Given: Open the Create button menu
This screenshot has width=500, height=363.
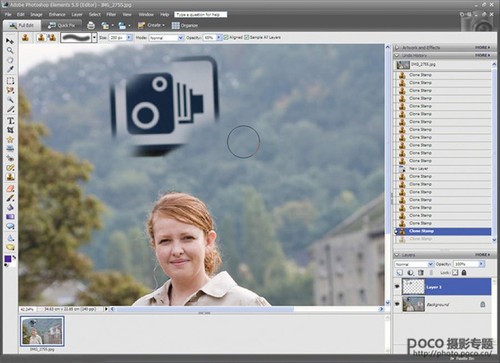Looking at the screenshot, I should pyautogui.click(x=151, y=25).
